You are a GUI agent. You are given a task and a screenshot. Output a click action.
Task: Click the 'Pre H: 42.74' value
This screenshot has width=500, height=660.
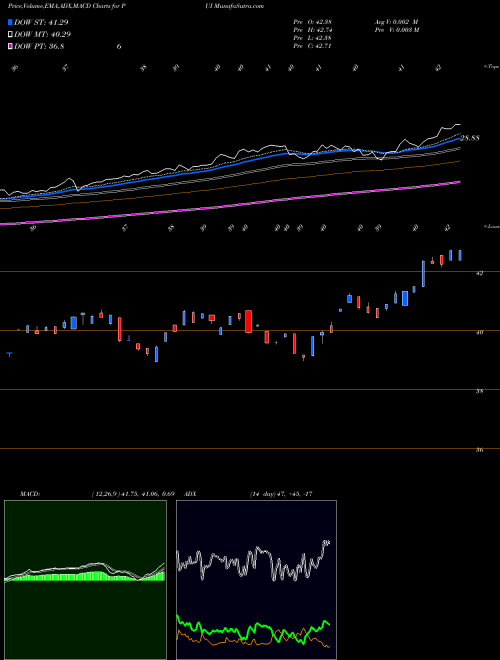pos(313,30)
